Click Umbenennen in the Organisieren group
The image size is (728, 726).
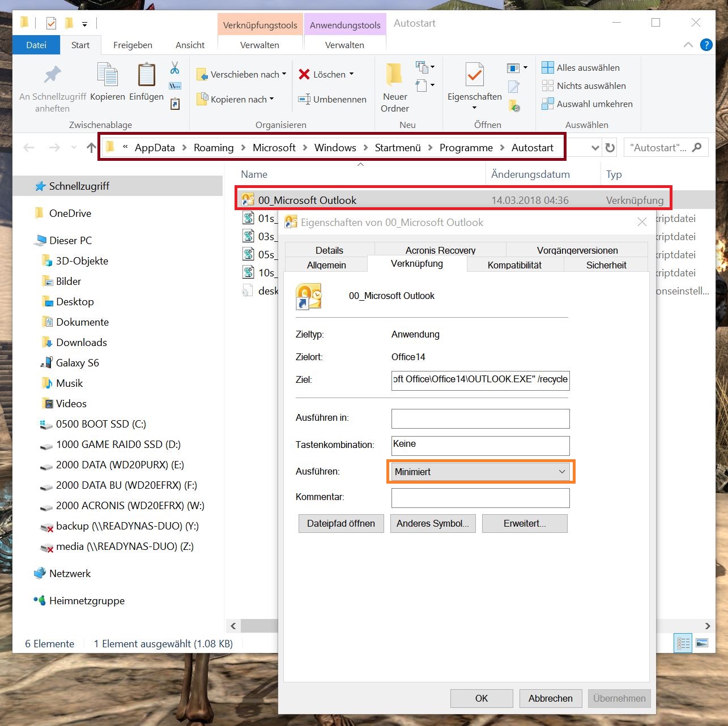pyautogui.click(x=333, y=99)
